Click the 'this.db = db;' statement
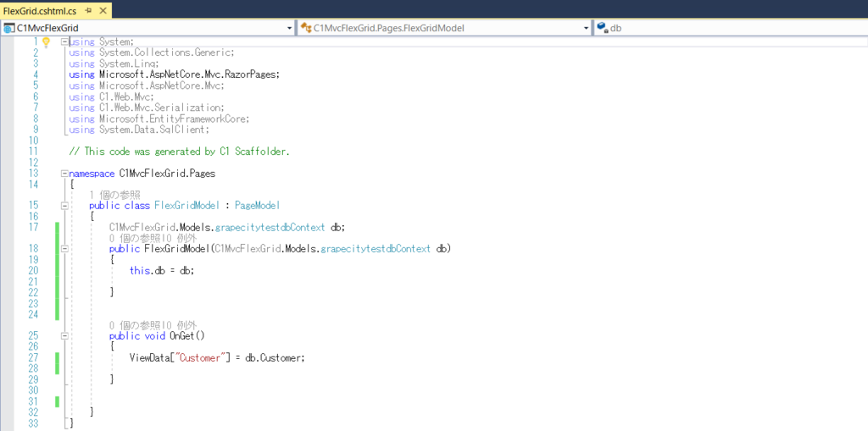The image size is (868, 431). (162, 271)
